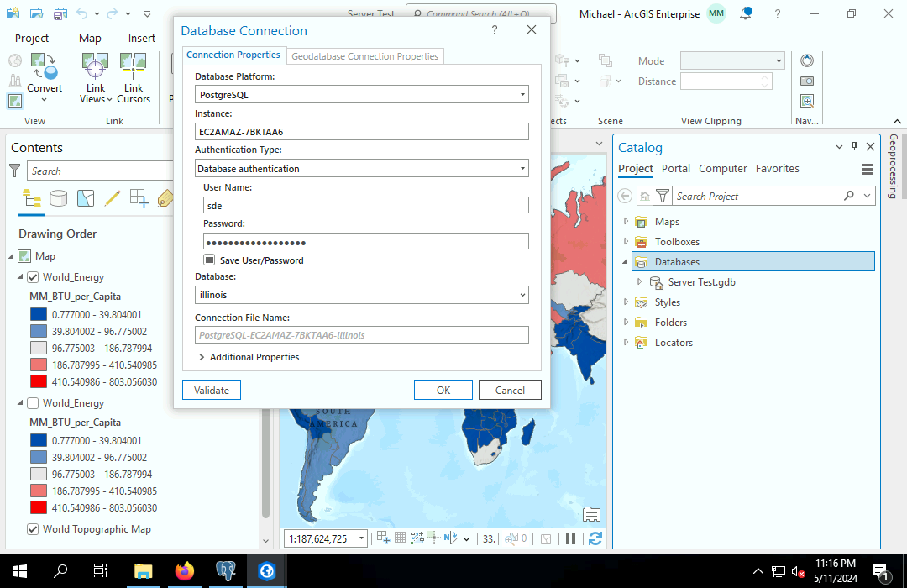Click the Catalog search magnifier icon
Screen dimensions: 907x588
click(848, 196)
